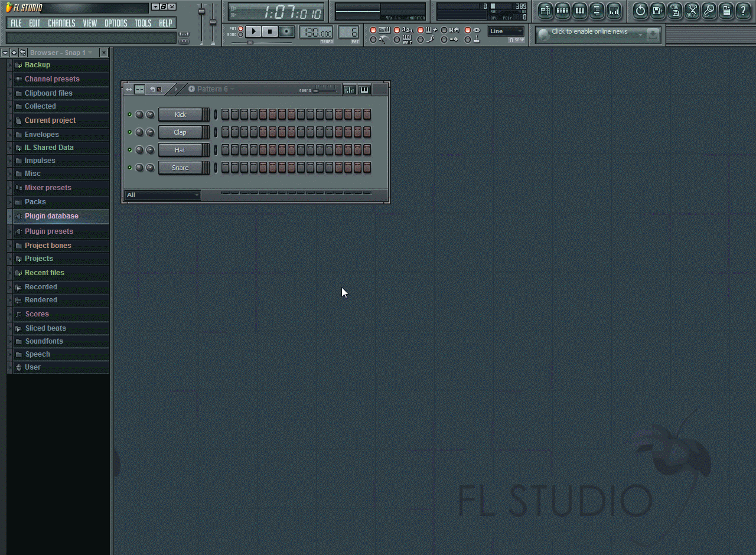Open the piano roll view icon

tap(579, 11)
